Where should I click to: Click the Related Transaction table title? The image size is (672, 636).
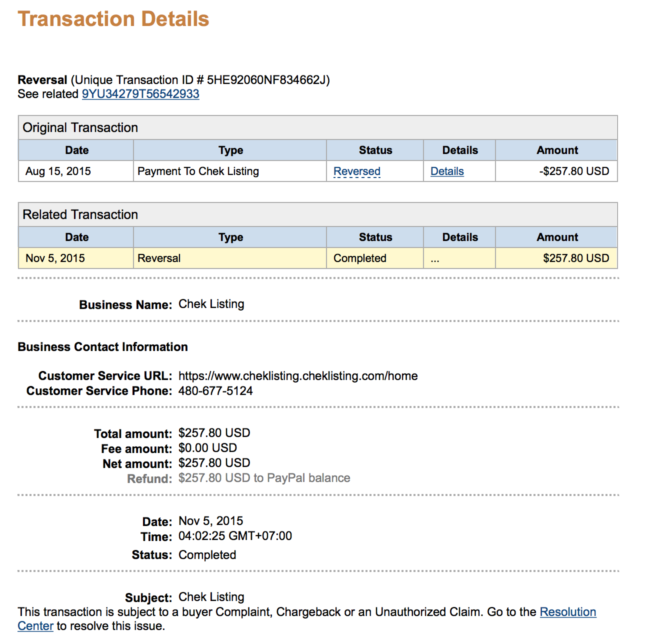[x=80, y=214]
